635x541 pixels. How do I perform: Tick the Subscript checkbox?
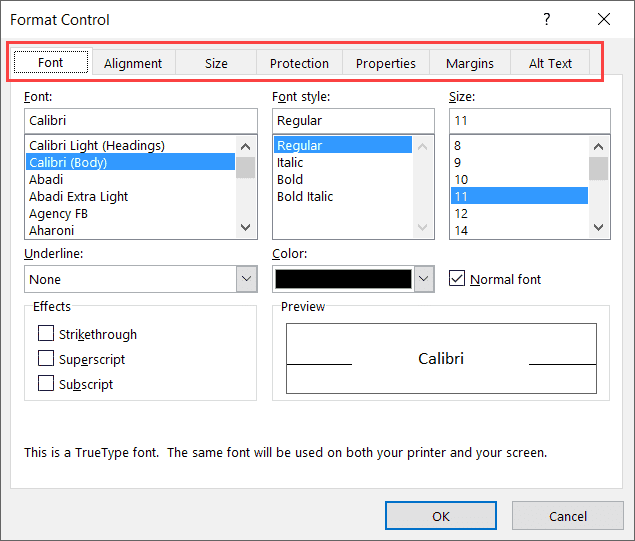coord(46,384)
